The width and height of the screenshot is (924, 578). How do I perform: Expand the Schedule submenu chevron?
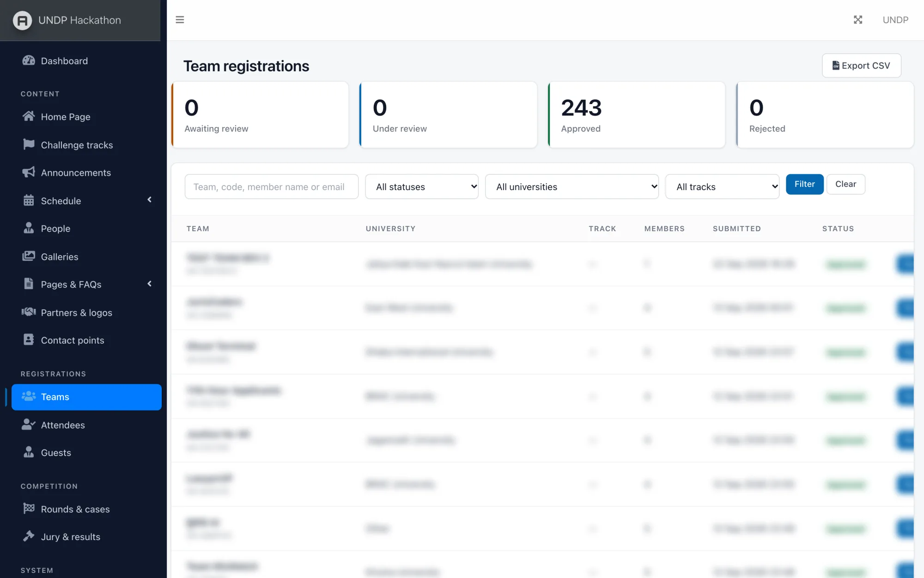pyautogui.click(x=149, y=200)
